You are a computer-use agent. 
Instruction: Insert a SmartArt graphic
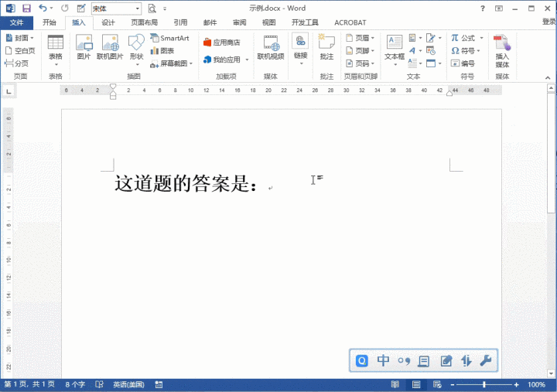169,38
